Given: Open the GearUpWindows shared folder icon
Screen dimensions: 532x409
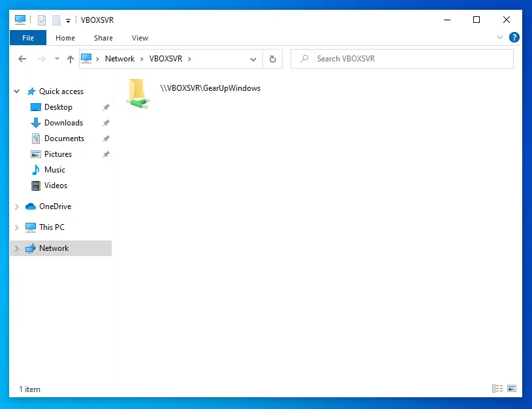Looking at the screenshot, I should point(138,94).
